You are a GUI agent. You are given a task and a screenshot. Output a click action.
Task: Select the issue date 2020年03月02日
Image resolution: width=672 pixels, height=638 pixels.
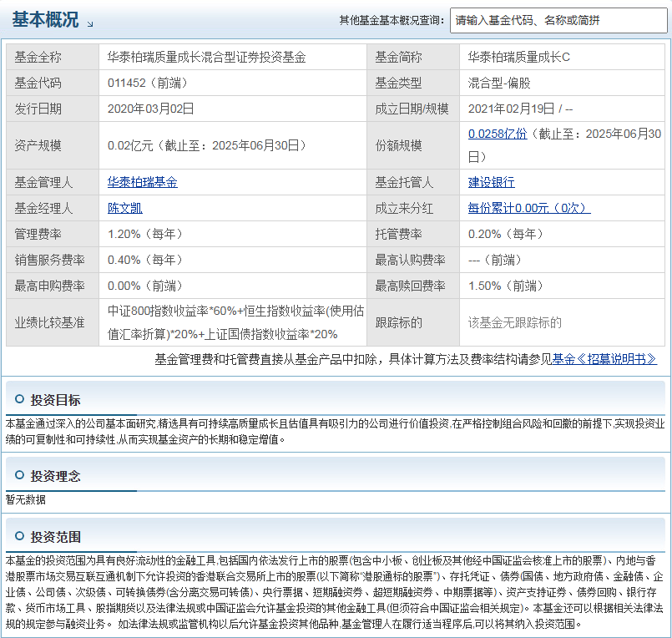tap(151, 109)
